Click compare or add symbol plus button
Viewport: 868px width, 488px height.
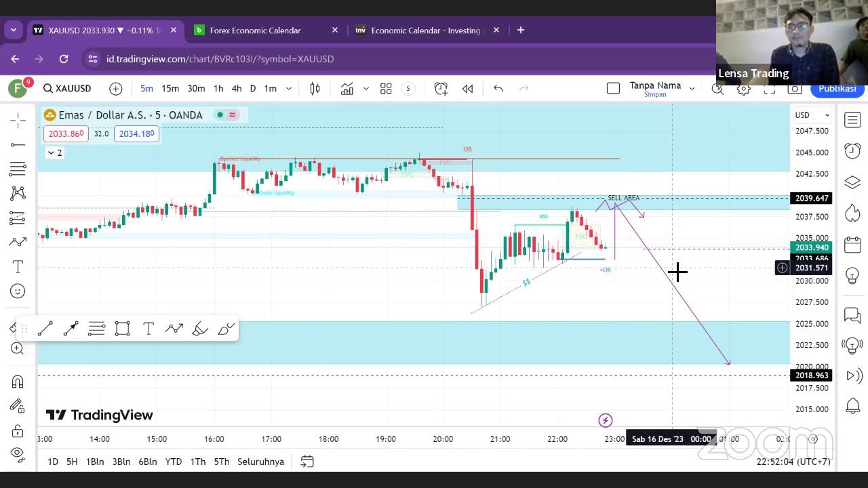coord(116,88)
